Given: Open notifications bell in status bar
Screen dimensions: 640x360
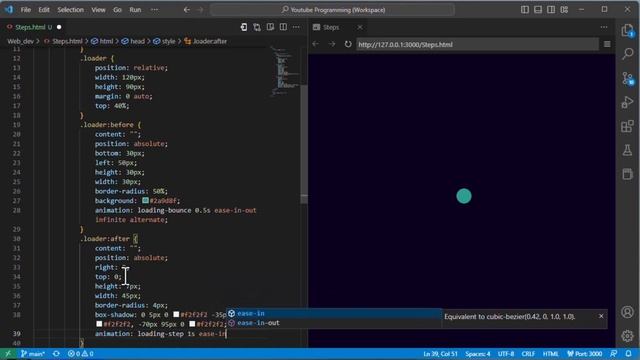Looking at the screenshot, I should [628, 353].
